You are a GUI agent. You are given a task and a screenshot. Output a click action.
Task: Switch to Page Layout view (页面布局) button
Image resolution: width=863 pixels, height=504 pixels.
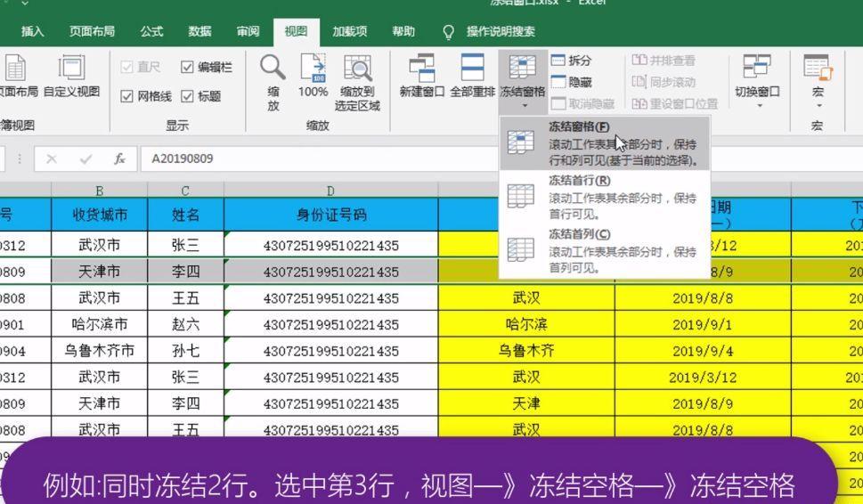pyautogui.click(x=17, y=76)
